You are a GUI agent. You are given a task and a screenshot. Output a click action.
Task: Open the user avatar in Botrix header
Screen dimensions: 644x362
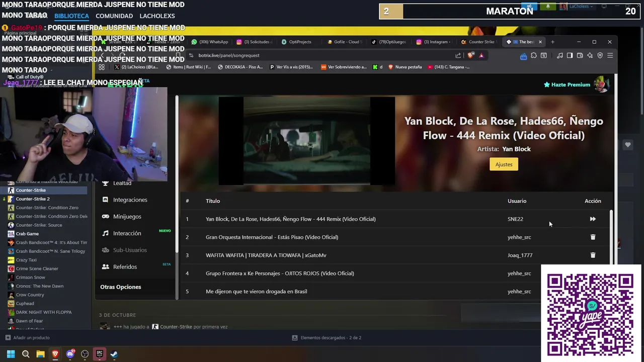tap(601, 84)
